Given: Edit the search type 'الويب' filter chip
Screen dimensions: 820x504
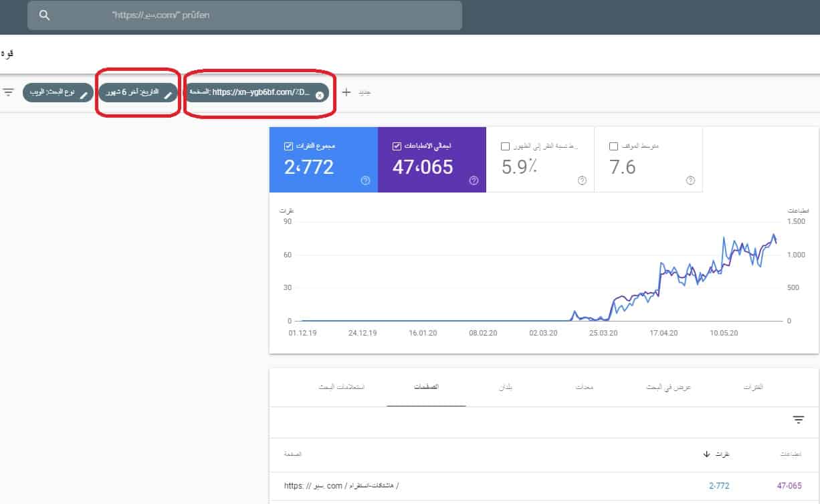Looking at the screenshot, I should pyautogui.click(x=58, y=93).
